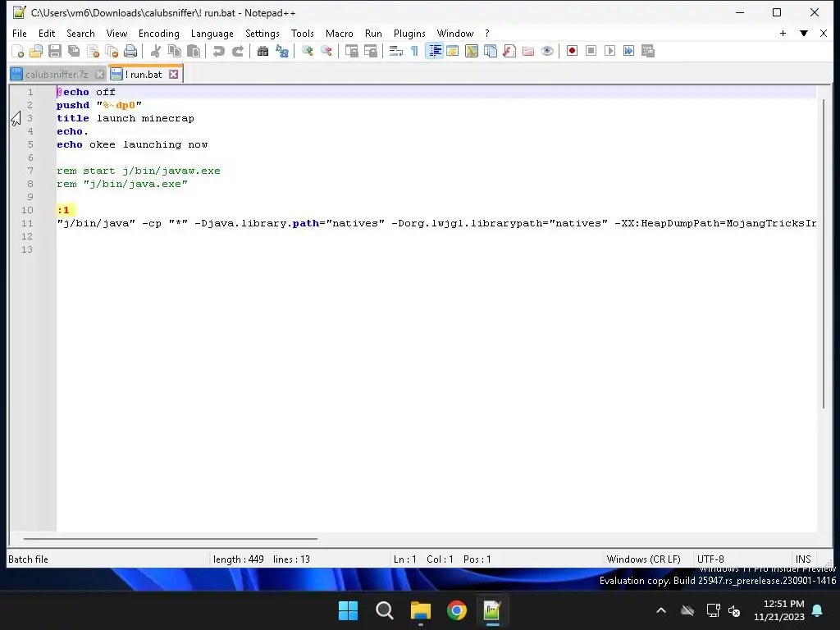This screenshot has height=630, width=840.
Task: Toggle synchronized vertical scrolling
Action: pyautogui.click(x=351, y=52)
